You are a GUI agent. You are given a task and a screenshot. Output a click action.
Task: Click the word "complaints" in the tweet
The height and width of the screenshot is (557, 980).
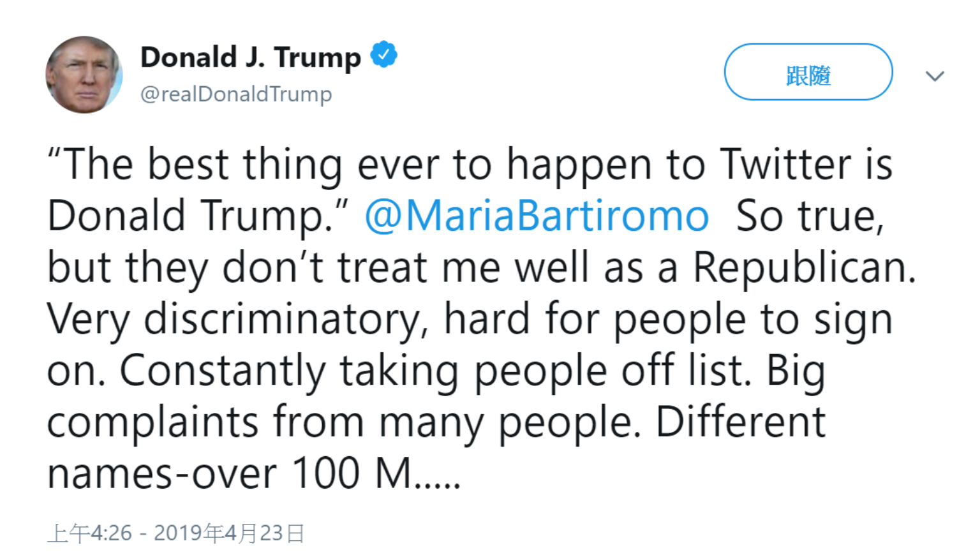pos(152,422)
